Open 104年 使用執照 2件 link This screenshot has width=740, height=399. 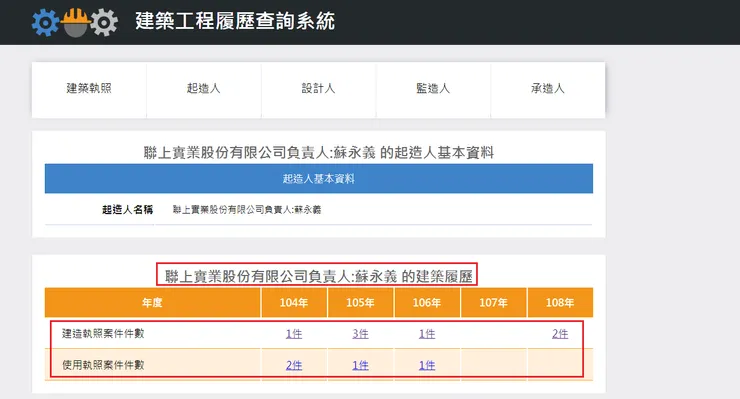click(x=294, y=365)
